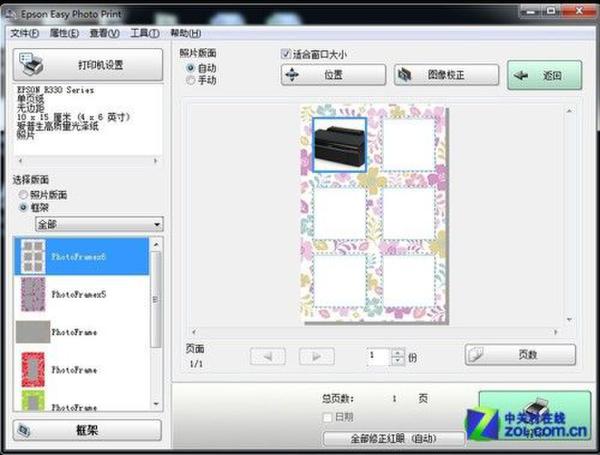Image resolution: width=600 pixels, height=455 pixels.
Task: Click the move-arrows icon on 位置 button
Action: point(292,75)
